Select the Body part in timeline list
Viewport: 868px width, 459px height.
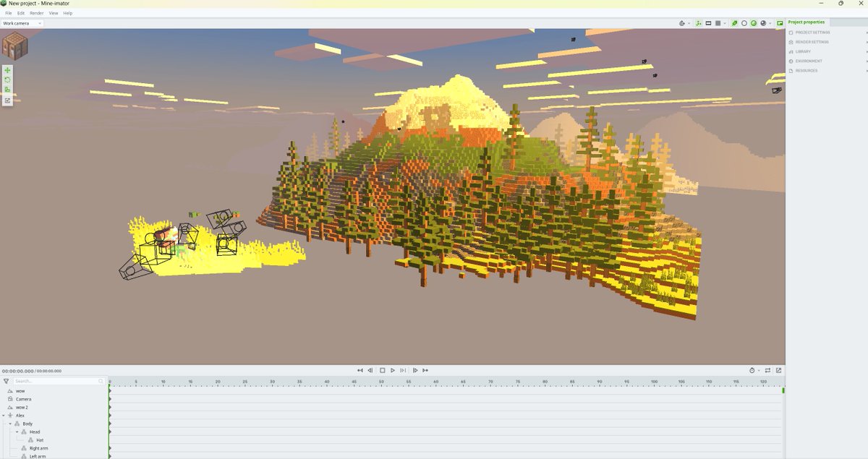click(x=27, y=424)
